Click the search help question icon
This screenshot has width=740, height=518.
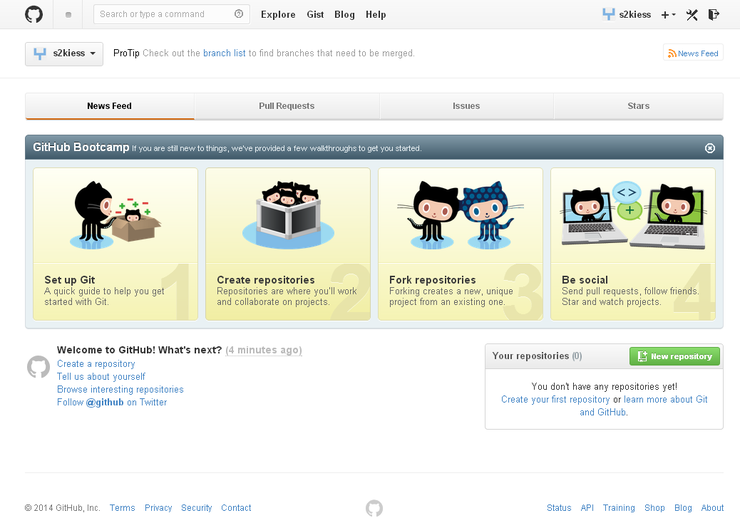[239, 14]
